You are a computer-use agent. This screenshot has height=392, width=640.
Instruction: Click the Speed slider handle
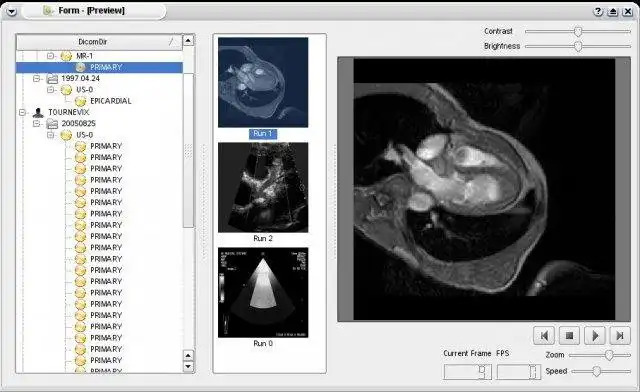pyautogui.click(x=596, y=371)
